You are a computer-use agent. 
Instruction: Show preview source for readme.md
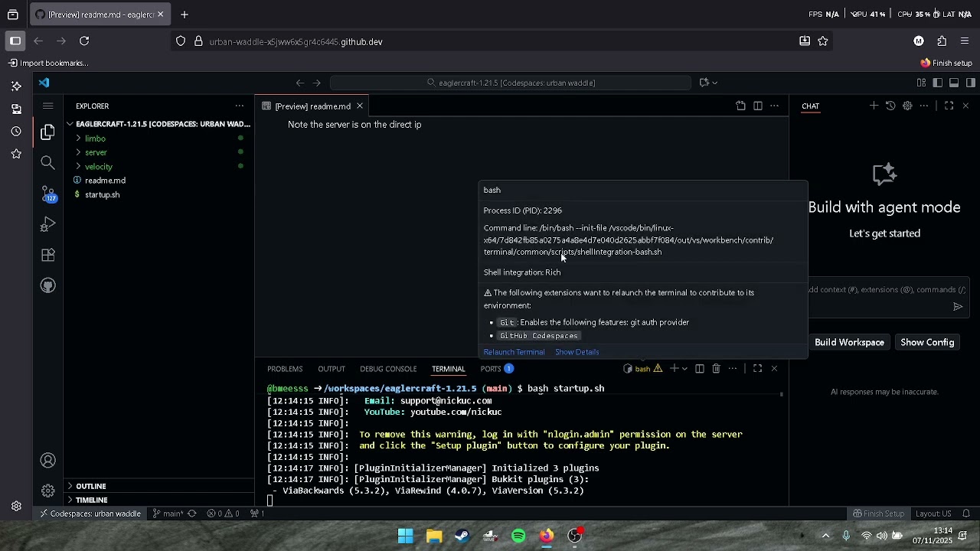[740, 106]
